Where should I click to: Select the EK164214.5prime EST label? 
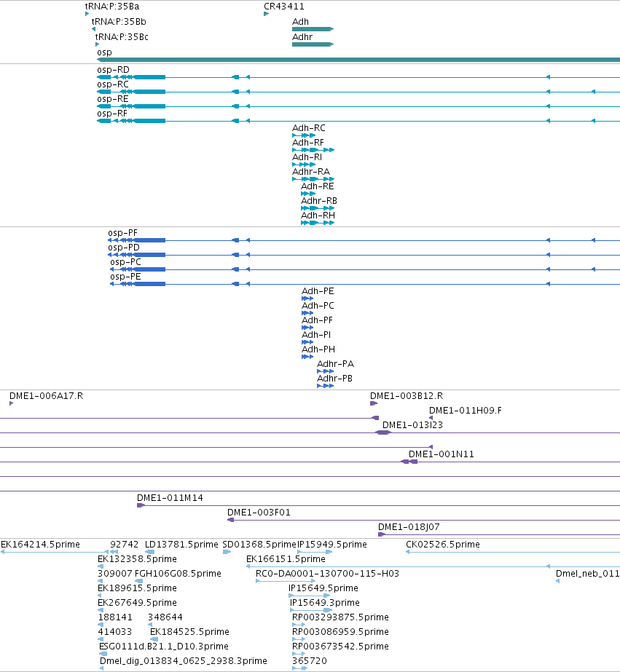point(40,545)
